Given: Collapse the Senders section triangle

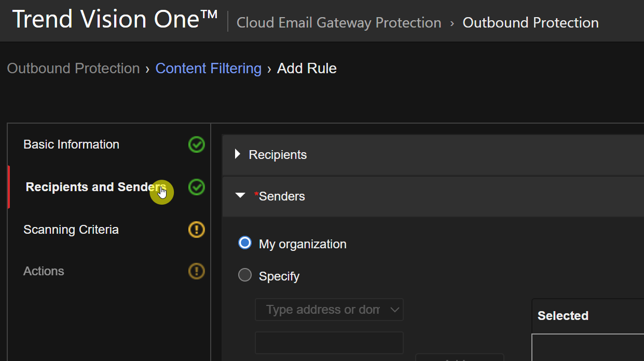Looking at the screenshot, I should 240,196.
